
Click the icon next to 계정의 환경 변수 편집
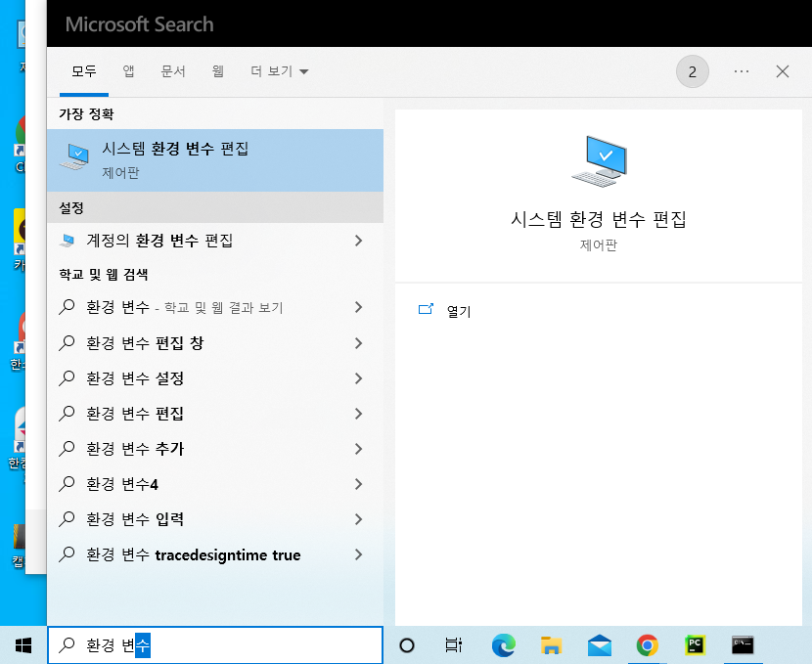67,241
